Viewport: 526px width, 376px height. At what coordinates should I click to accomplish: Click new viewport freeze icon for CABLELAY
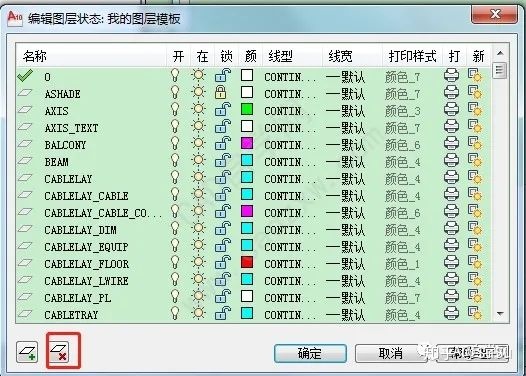pyautogui.click(x=475, y=177)
